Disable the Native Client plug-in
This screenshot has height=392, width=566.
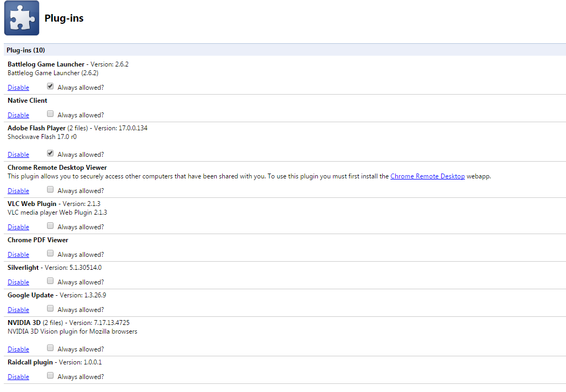click(x=18, y=115)
